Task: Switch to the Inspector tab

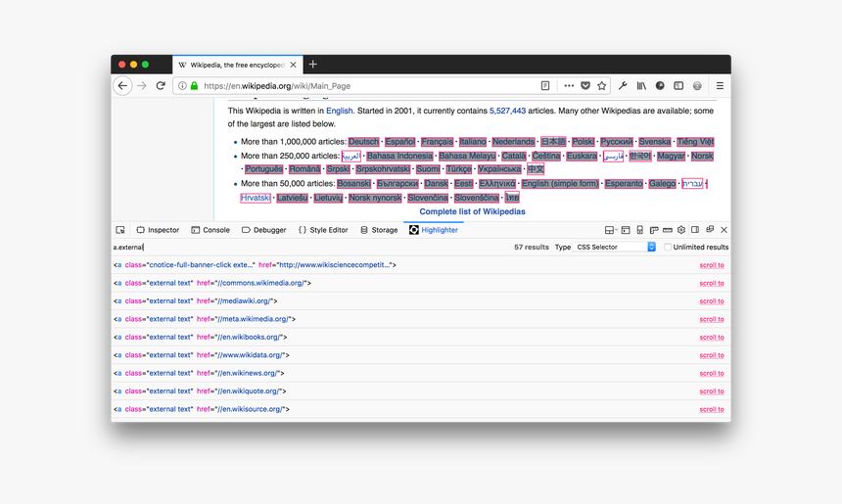Action: (x=158, y=230)
